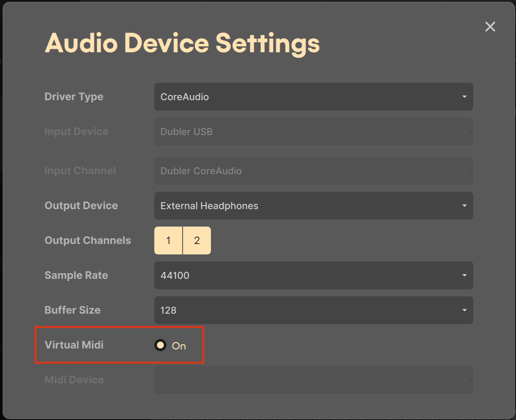This screenshot has width=516, height=420.
Task: Click the External Headphones output field
Action: 209,206
